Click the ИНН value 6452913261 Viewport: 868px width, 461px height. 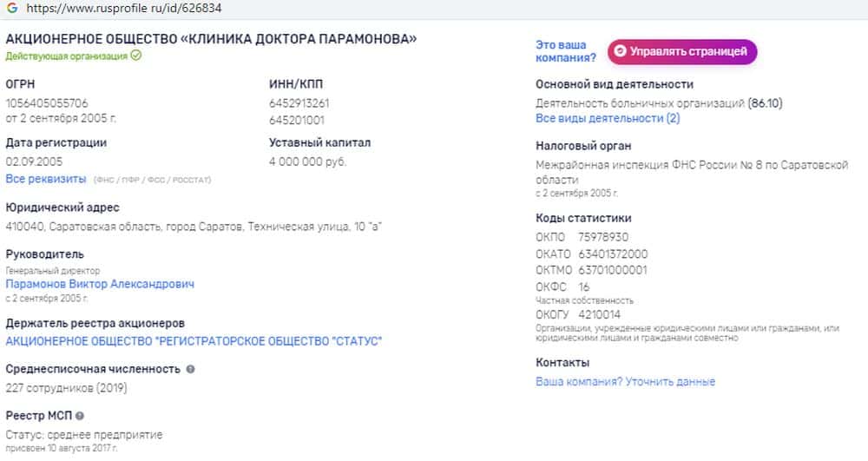coord(299,102)
